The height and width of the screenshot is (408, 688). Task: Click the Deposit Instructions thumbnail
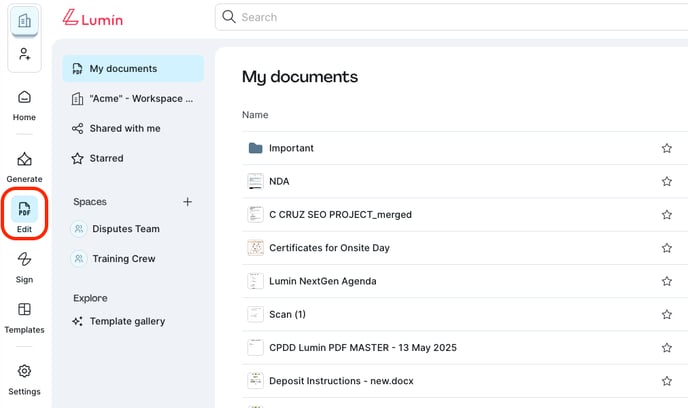click(x=255, y=381)
